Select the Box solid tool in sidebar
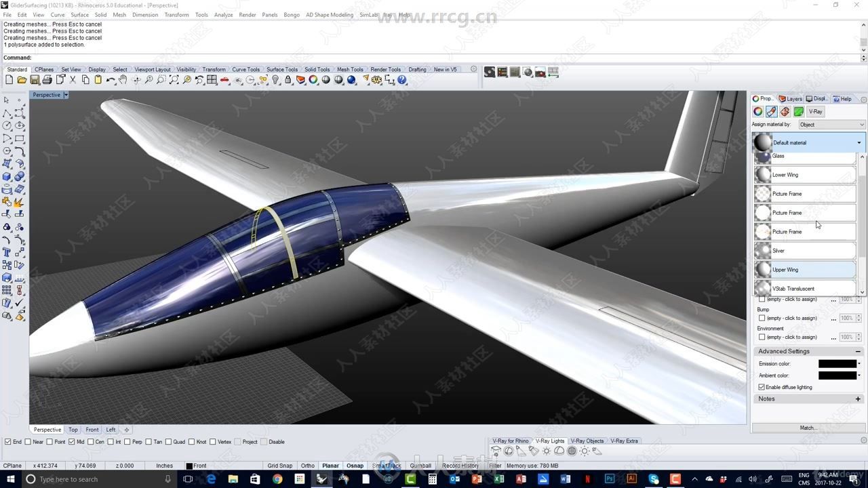The image size is (868, 488). click(7, 176)
